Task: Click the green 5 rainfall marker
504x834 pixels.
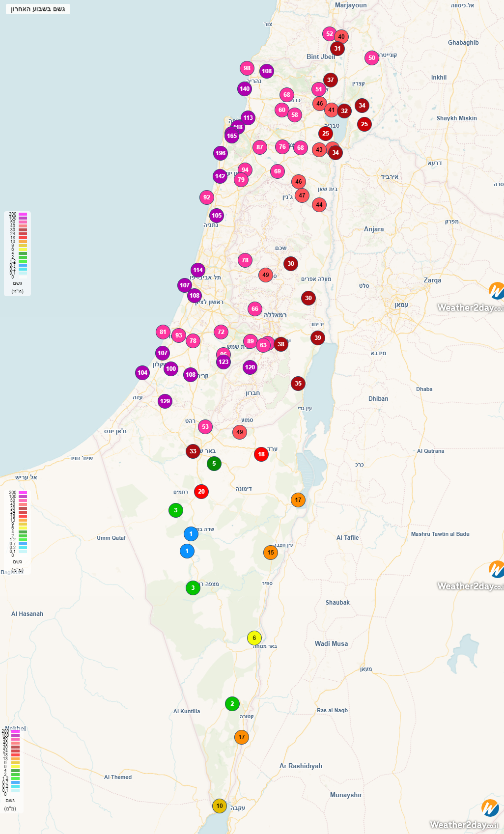Action: [x=214, y=464]
